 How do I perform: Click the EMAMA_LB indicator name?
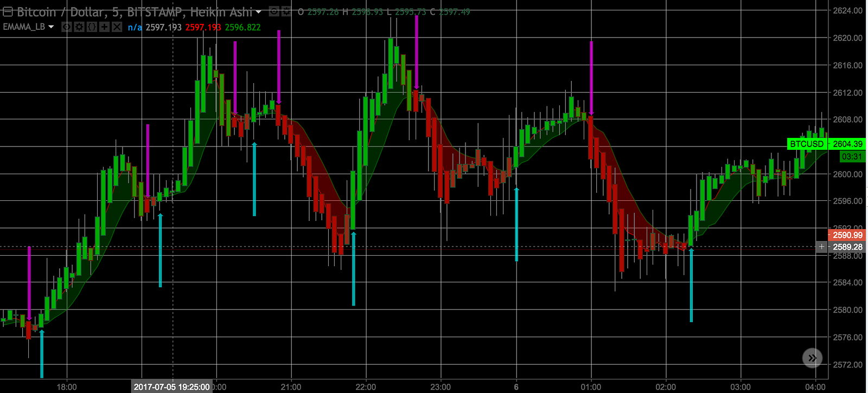tap(24, 27)
